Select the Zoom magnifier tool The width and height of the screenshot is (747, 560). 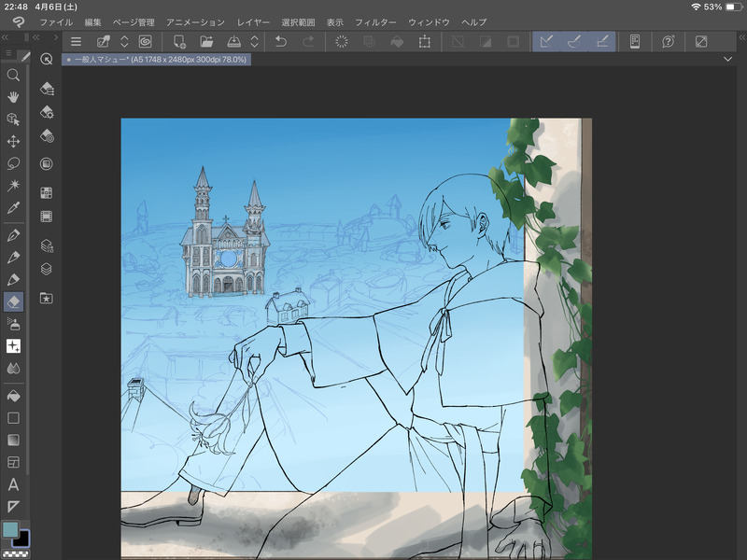point(13,75)
